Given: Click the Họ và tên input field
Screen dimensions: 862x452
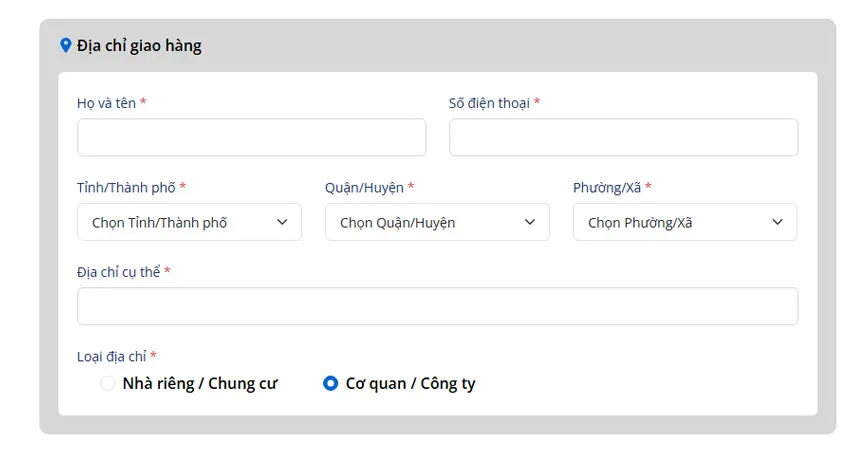Looking at the screenshot, I should (252, 137).
